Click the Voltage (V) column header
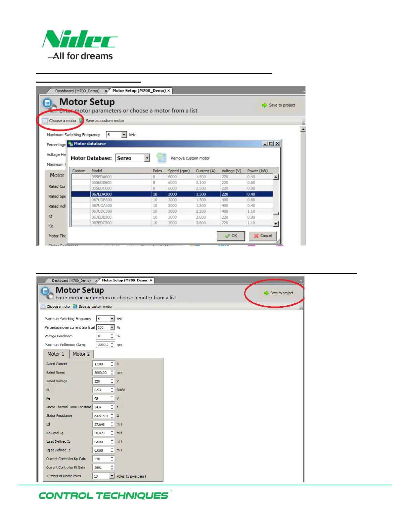This screenshot has width=411, height=532. pos(233,171)
